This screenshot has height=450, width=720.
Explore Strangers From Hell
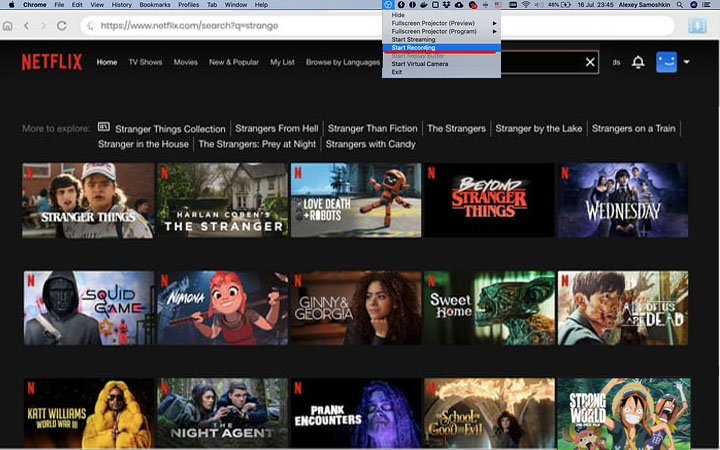click(x=276, y=129)
